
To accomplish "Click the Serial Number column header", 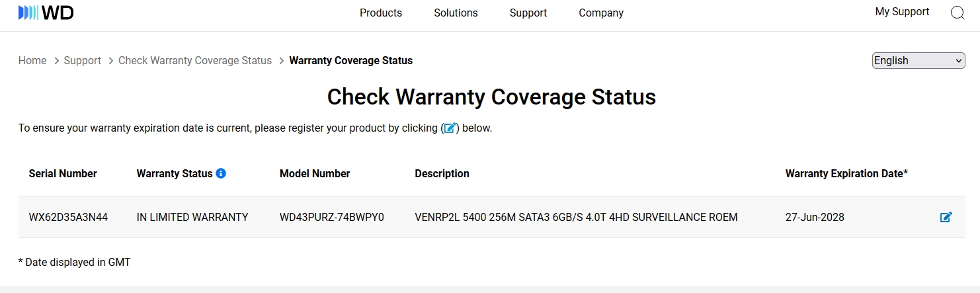I will (x=63, y=173).
